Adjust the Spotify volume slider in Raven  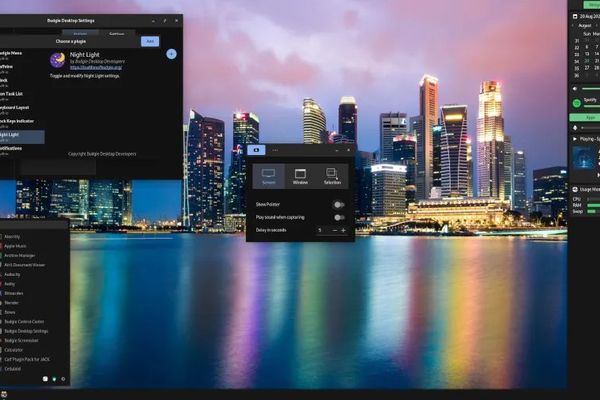(x=592, y=106)
